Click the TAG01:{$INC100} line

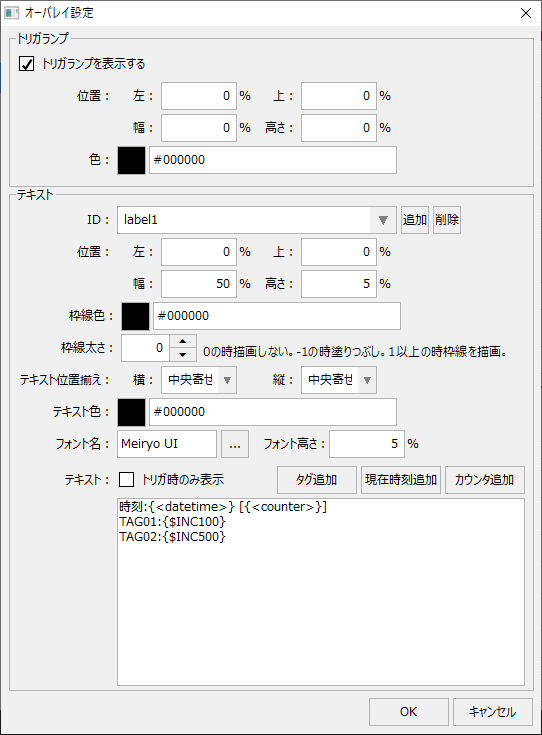173,522
